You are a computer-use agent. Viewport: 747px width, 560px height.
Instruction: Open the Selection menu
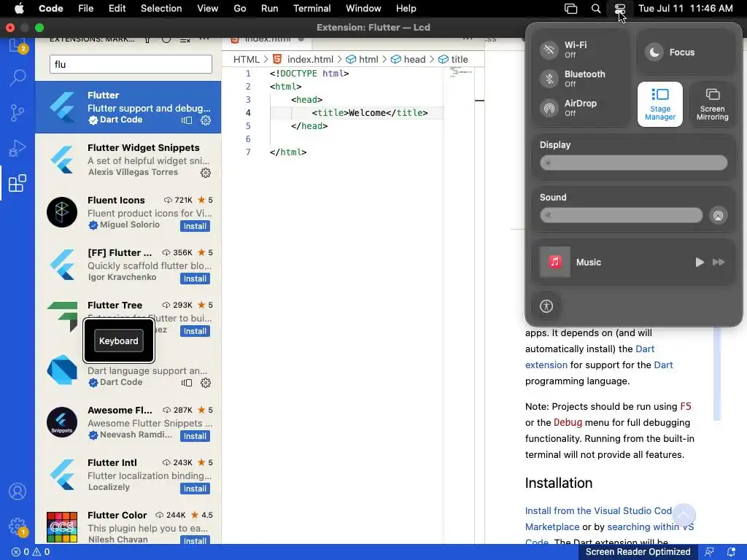pos(161,9)
